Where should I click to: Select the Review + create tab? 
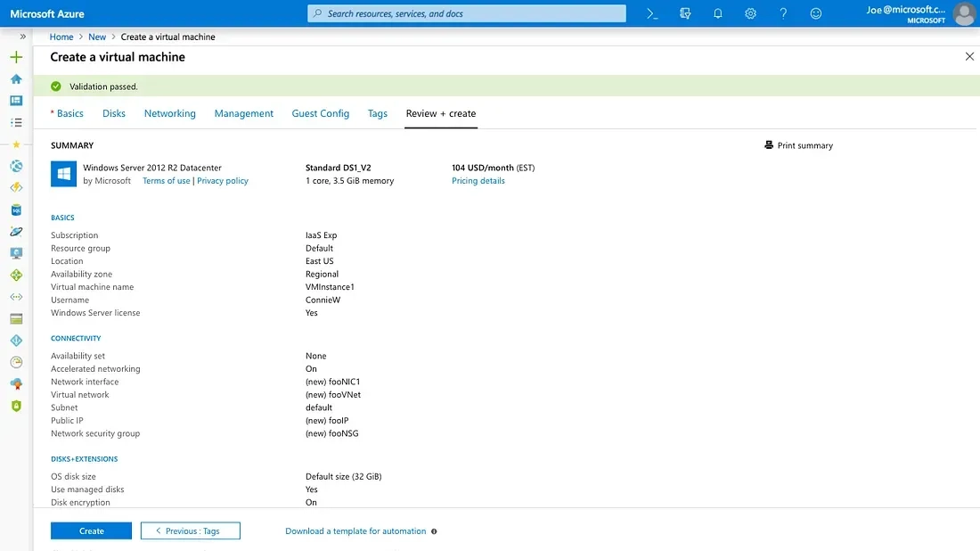pyautogui.click(x=441, y=113)
